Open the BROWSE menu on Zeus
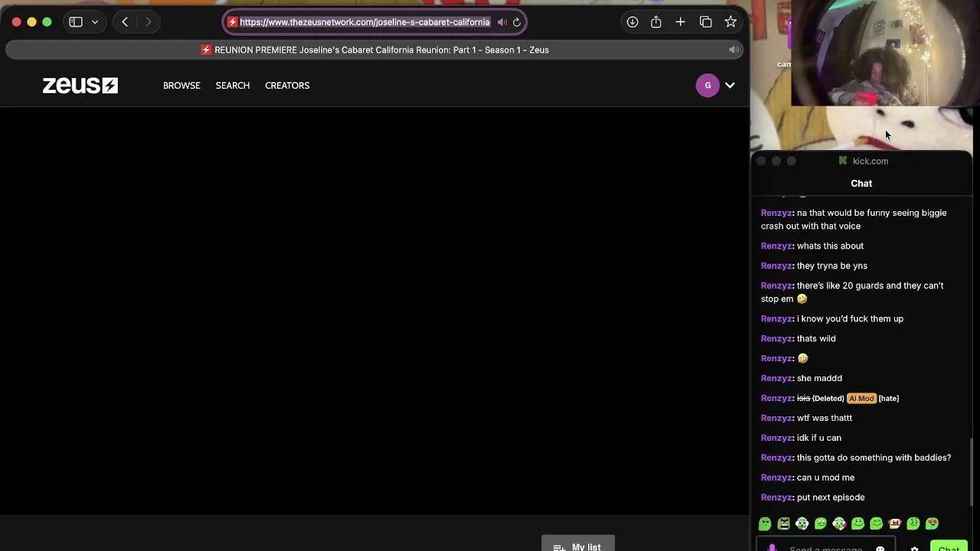 click(x=181, y=86)
